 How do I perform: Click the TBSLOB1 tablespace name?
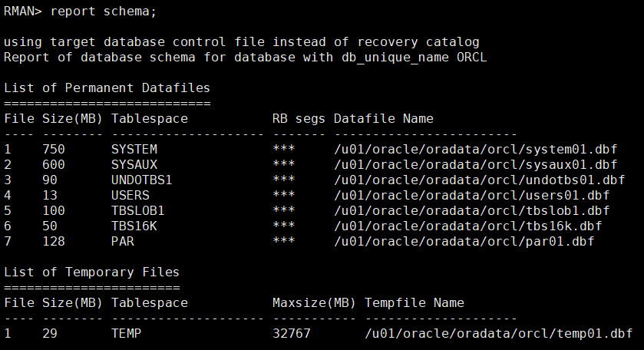click(x=137, y=210)
